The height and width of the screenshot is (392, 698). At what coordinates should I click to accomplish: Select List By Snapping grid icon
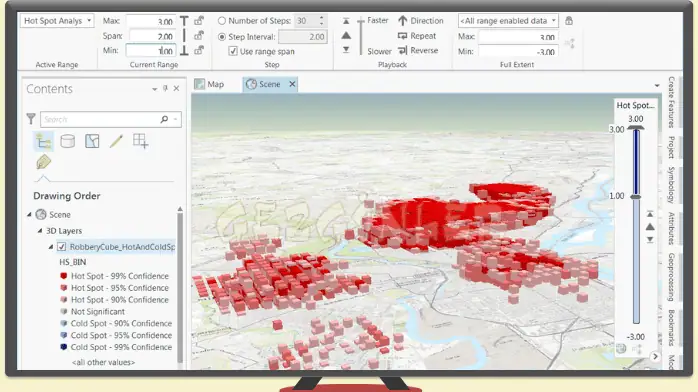(140, 141)
